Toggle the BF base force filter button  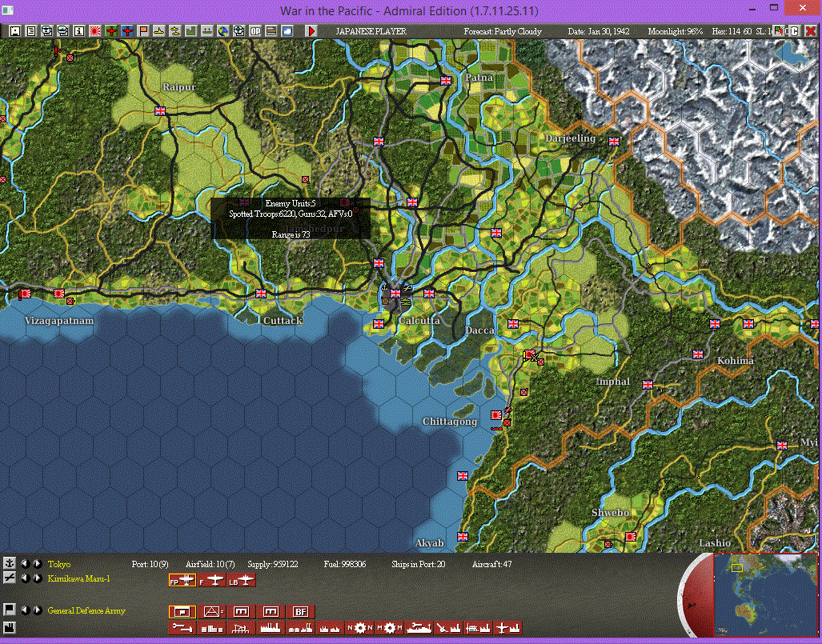(301, 611)
